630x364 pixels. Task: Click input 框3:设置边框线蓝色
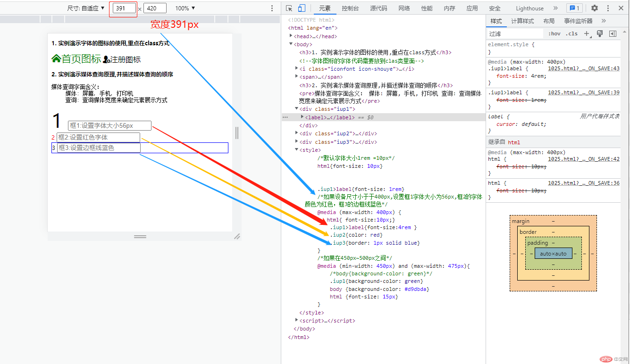(x=99, y=148)
